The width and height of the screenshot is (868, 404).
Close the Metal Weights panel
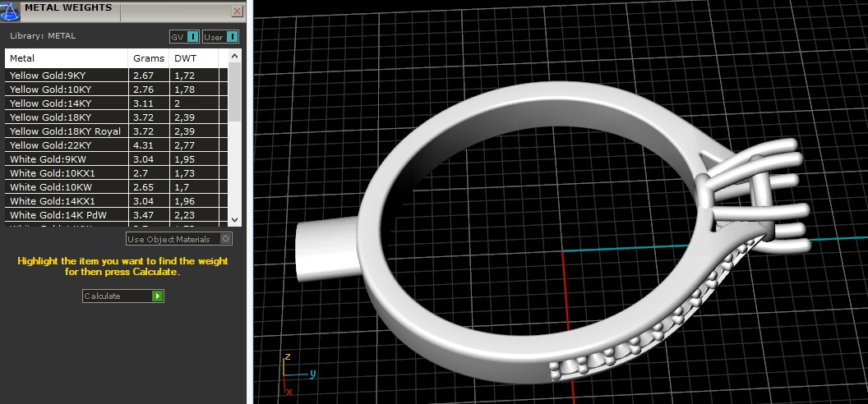click(237, 11)
